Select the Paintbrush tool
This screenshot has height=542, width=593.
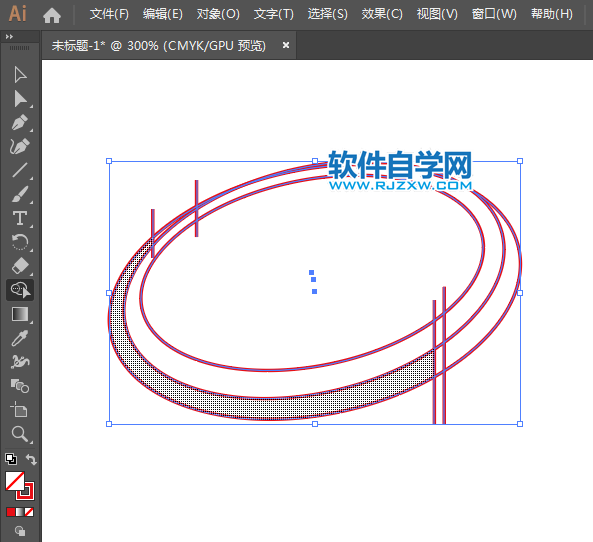[x=20, y=194]
